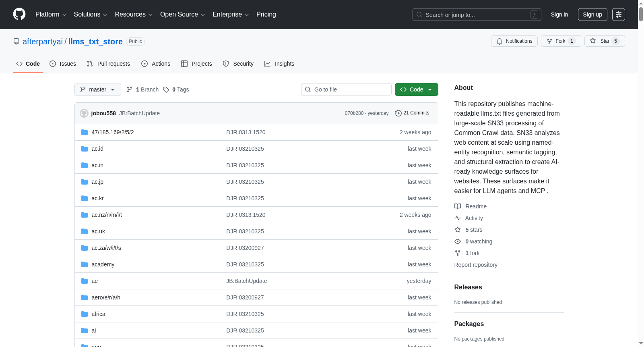Click the branch icon next to 1 Branch
The height and width of the screenshot is (347, 644).
130,89
